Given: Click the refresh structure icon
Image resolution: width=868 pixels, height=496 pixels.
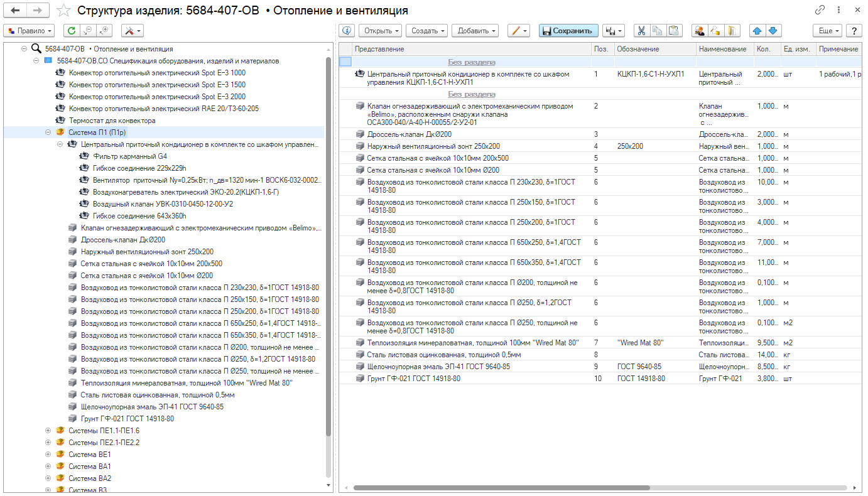Looking at the screenshot, I should (71, 31).
